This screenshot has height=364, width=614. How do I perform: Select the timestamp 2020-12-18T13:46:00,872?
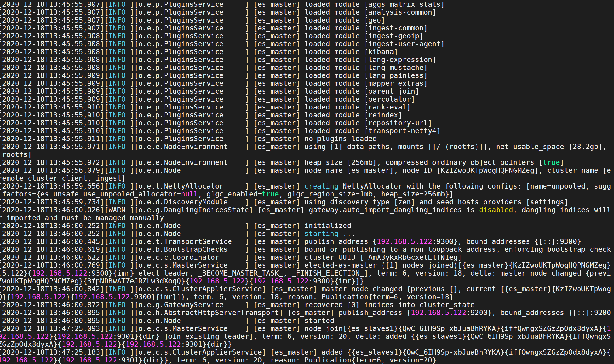[51, 305]
